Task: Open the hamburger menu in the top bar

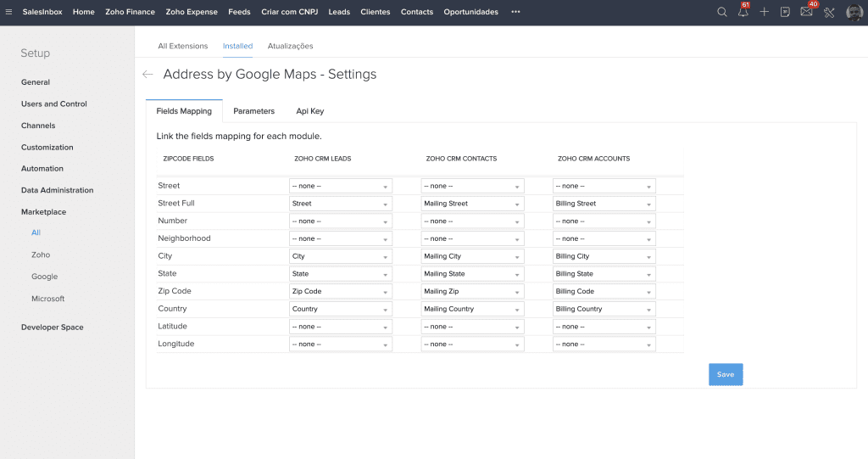Action: point(8,12)
